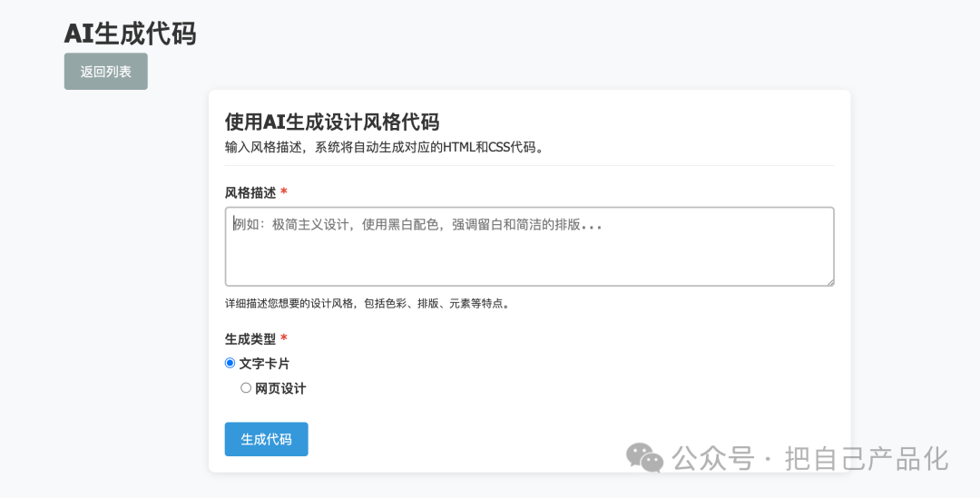Click the 使用AI生成设计风格代码 heading
This screenshot has width=980, height=498.
pyautogui.click(x=332, y=122)
